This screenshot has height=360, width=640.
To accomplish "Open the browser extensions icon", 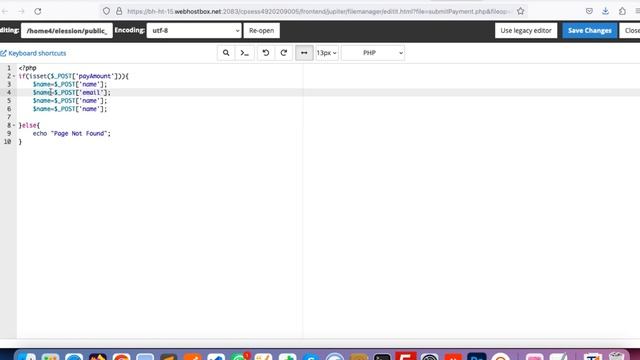I will [622, 11].
